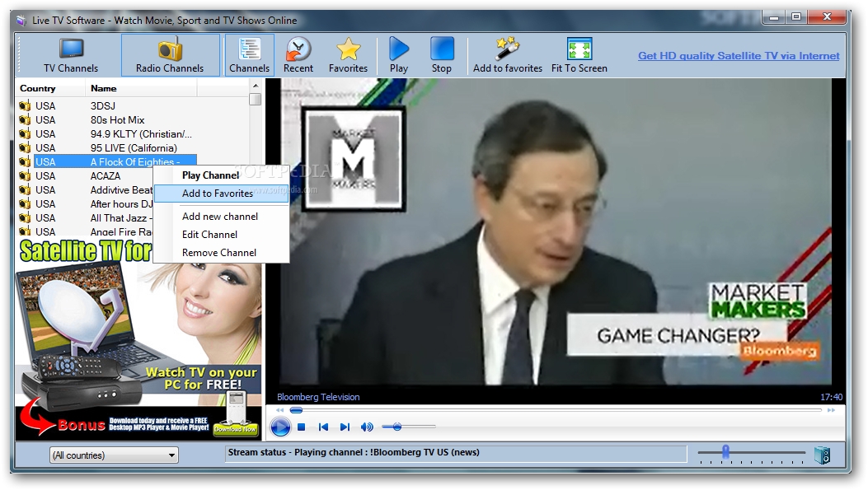This screenshot has width=868, height=490.
Task: Maximize the Live TV Software window
Action: tap(796, 17)
